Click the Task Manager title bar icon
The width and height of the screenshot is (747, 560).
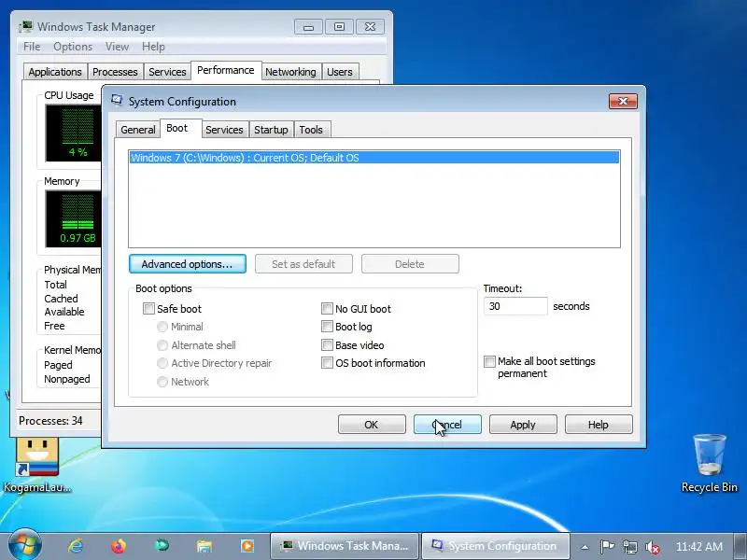26,27
